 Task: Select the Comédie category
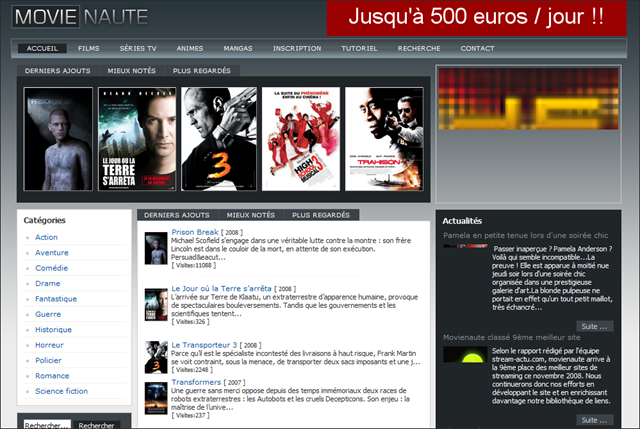(x=51, y=268)
